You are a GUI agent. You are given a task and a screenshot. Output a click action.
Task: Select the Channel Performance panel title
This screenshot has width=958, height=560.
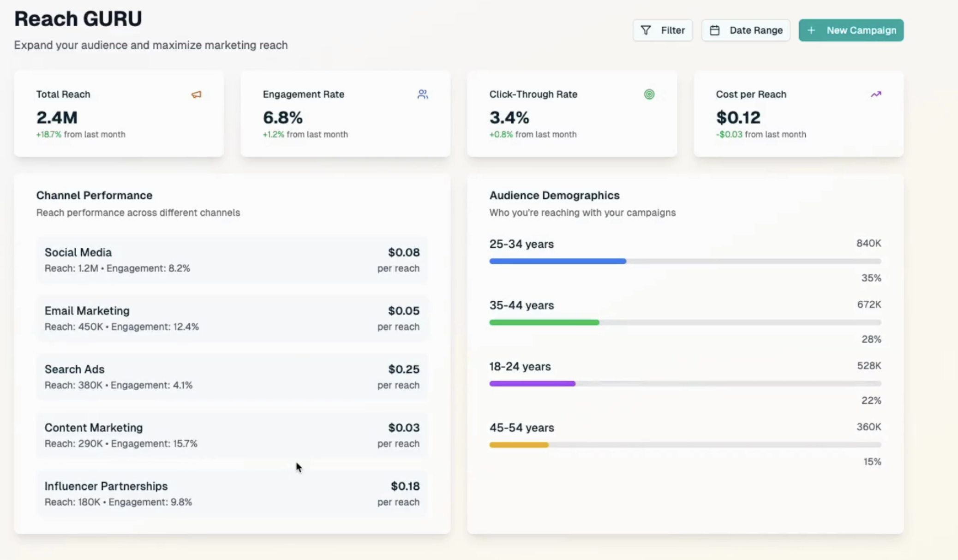pos(94,195)
